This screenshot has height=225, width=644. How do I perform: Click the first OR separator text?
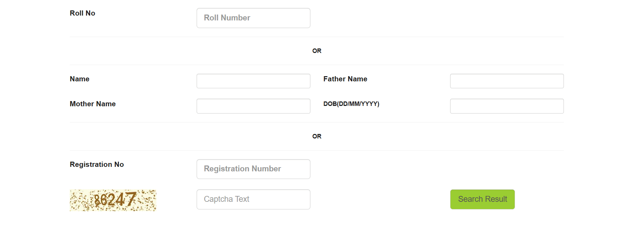coord(317,51)
